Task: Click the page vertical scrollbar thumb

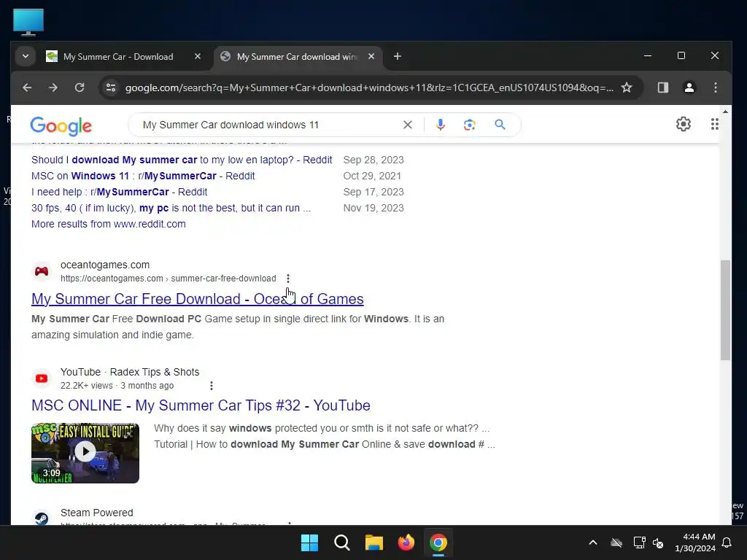Action: (725, 310)
